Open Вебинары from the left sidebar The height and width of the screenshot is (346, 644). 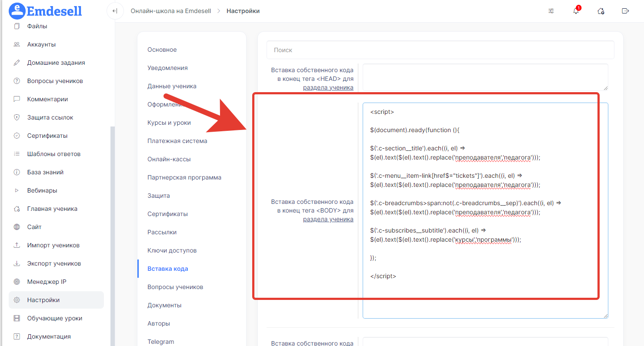(x=42, y=190)
